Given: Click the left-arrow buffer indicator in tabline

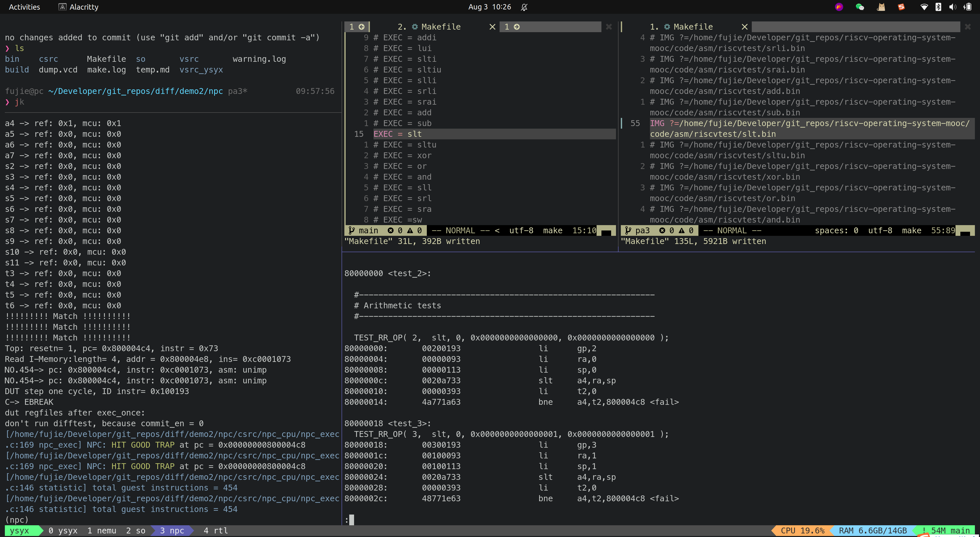Looking at the screenshot, I should [x=361, y=27].
